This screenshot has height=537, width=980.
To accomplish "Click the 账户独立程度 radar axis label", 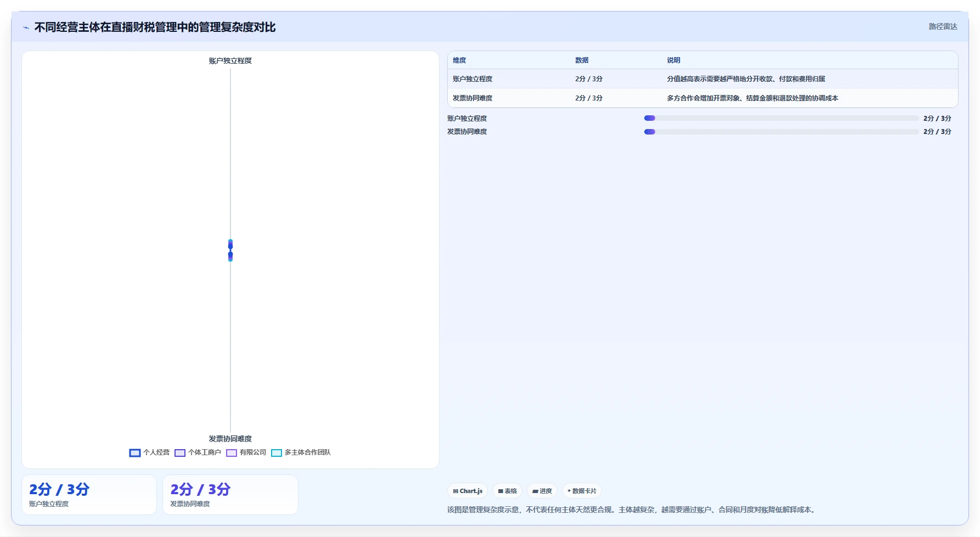I will pyautogui.click(x=230, y=61).
